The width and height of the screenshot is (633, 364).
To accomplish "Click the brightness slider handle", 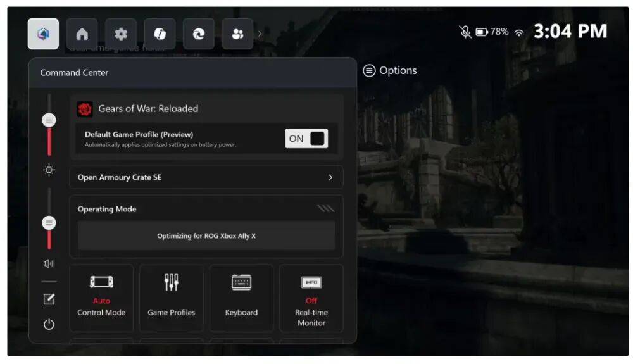I will coord(49,120).
